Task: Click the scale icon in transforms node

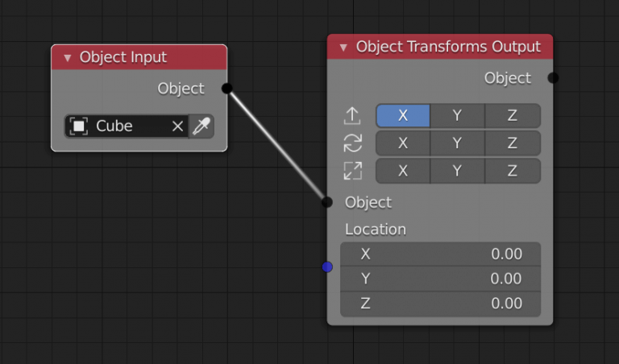Action: pos(352,171)
